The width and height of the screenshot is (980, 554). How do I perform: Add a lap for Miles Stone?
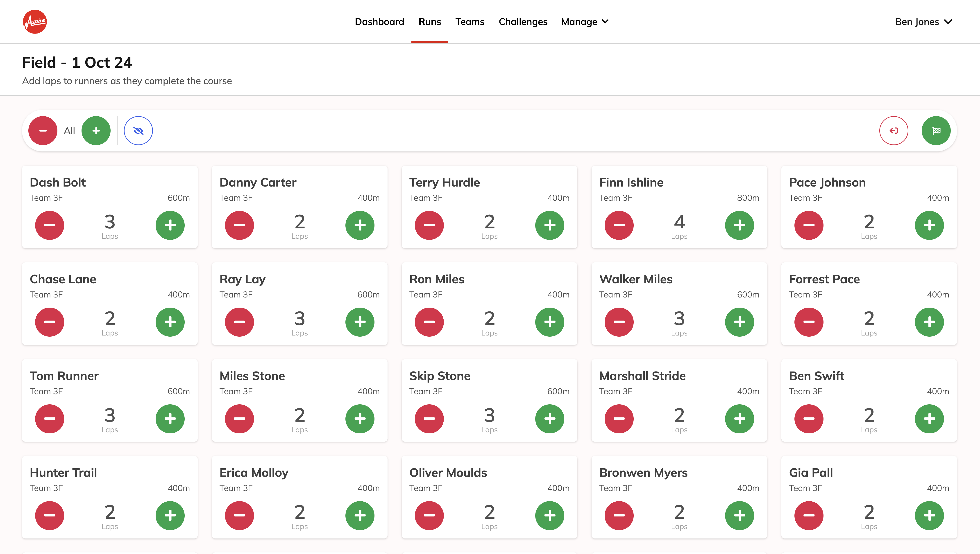pyautogui.click(x=360, y=419)
